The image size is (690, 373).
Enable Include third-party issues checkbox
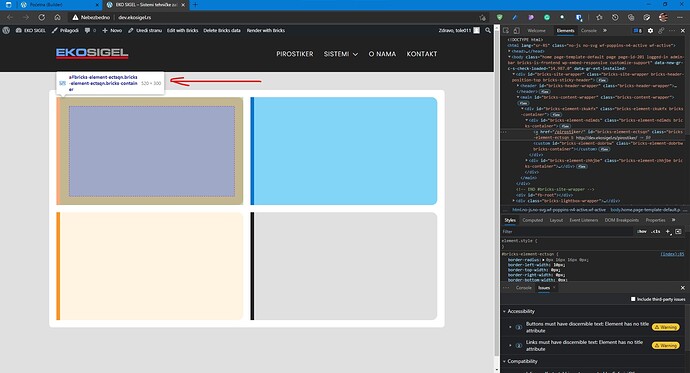(x=633, y=299)
